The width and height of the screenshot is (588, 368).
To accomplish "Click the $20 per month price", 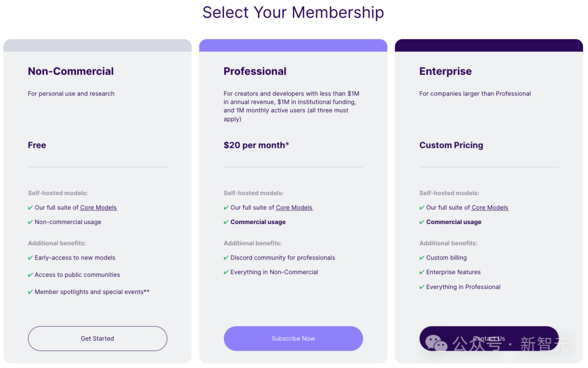I will (x=256, y=145).
